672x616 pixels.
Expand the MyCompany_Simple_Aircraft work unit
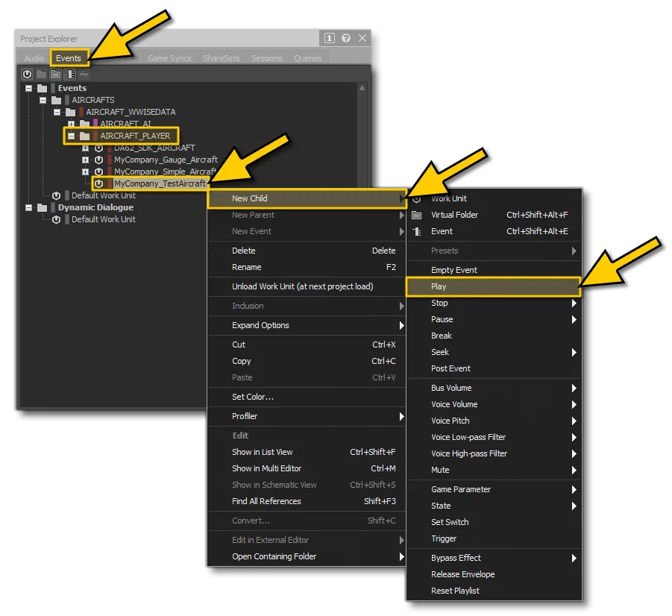tap(85, 172)
